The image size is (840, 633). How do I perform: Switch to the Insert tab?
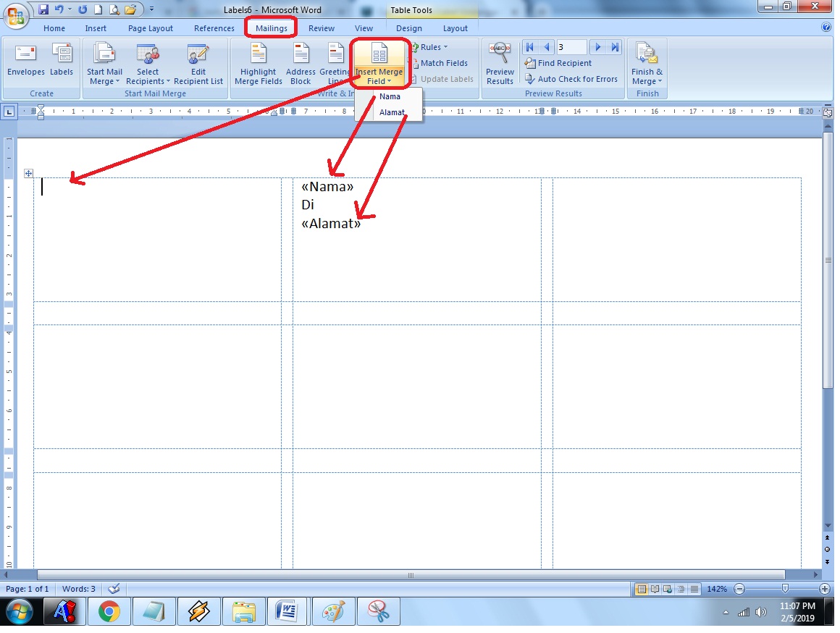96,28
